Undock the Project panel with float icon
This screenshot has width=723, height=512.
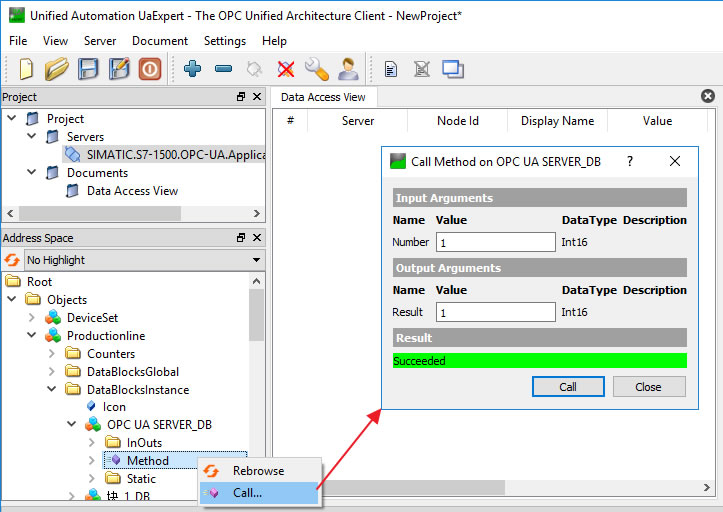(x=241, y=96)
